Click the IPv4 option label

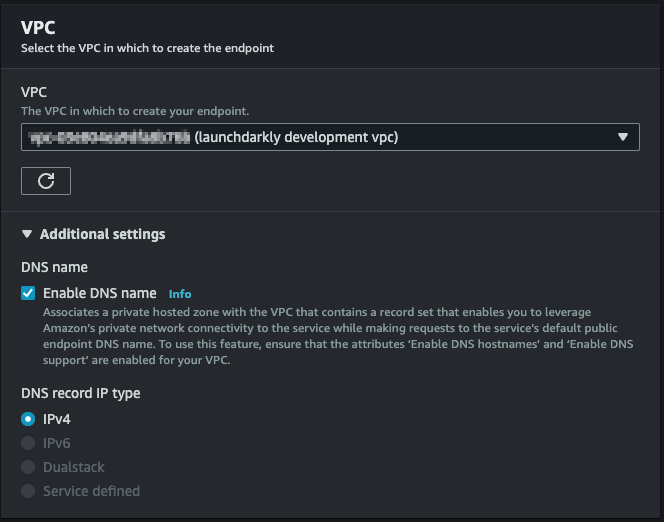(57, 419)
